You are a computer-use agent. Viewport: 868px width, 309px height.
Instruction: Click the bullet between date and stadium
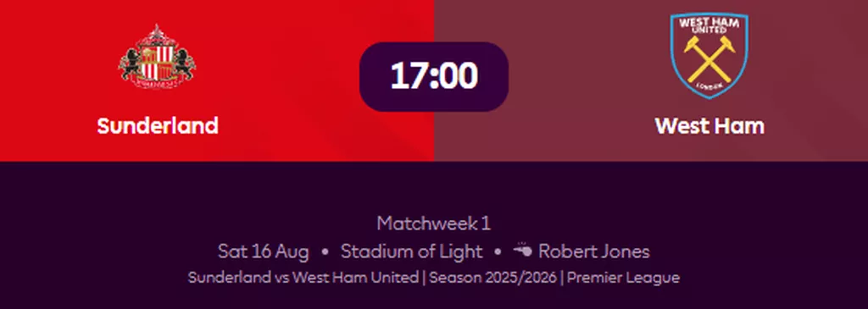[x=325, y=252]
